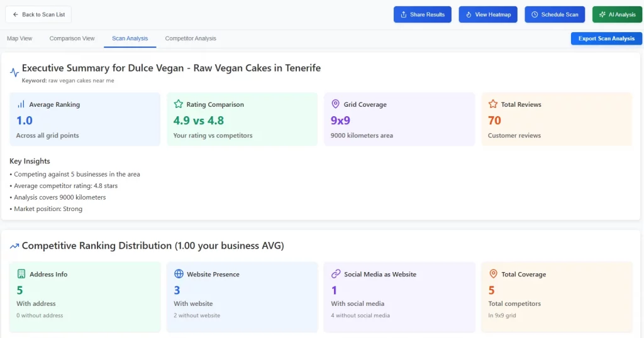Viewport: 644px width, 338px height.
Task: Click the 2 without website text
Action: pyautogui.click(x=197, y=315)
